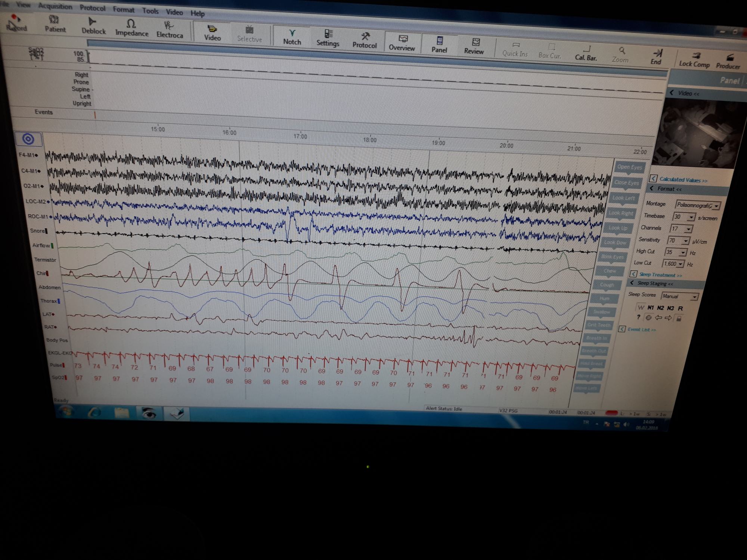Open the View menu

23,5
